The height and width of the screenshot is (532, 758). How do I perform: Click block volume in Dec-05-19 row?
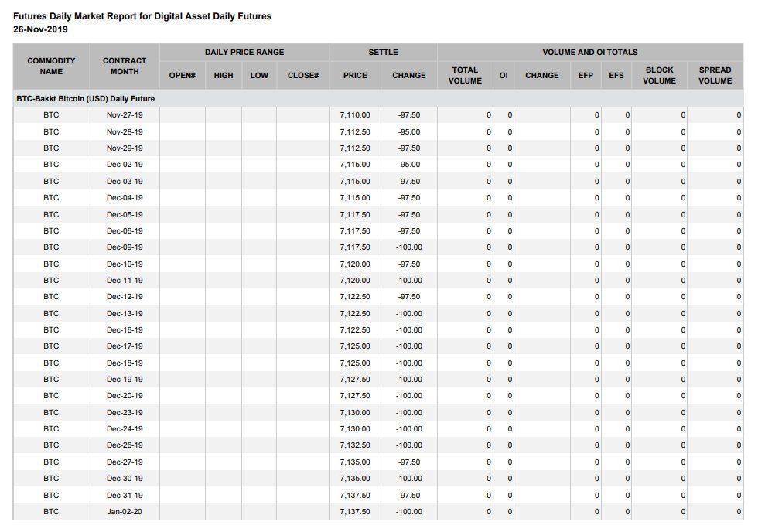[683, 214]
